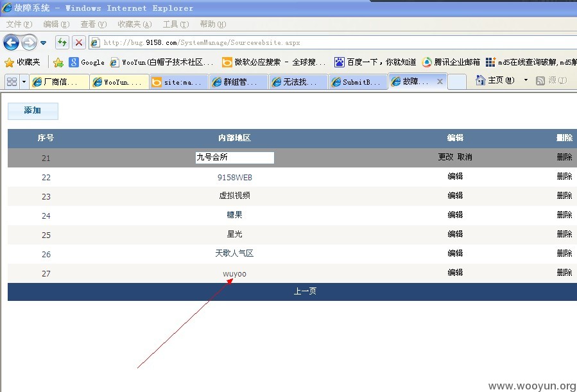Delete row 24 糖果
Screen dimensions: 577x392
point(565,215)
